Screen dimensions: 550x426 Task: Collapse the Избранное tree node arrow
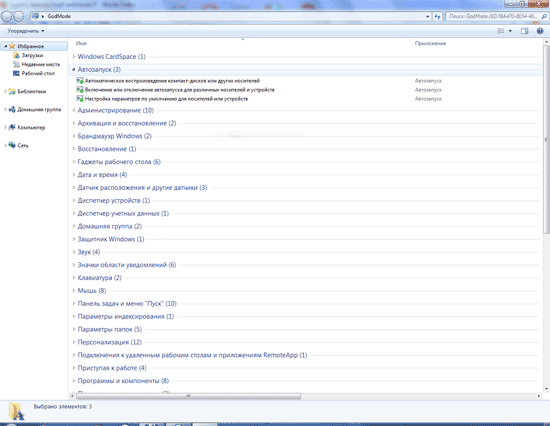pos(6,46)
